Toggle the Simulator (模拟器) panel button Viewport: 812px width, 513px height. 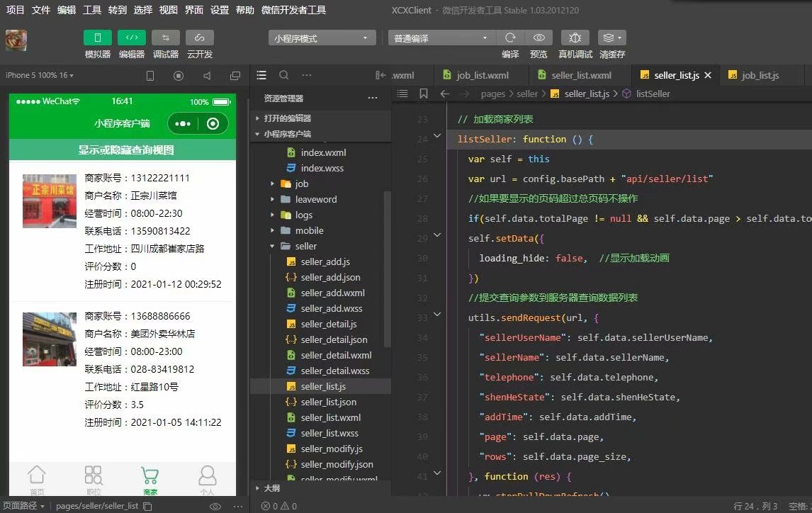point(97,38)
